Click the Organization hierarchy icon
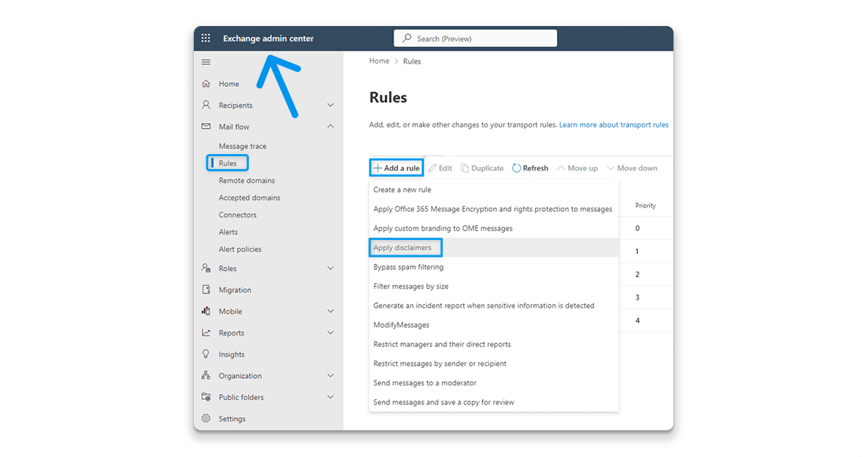The width and height of the screenshot is (868, 457). coord(206,376)
